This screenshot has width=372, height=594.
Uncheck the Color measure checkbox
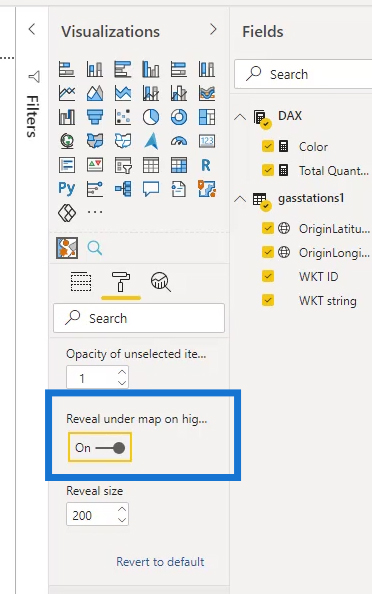click(x=268, y=146)
